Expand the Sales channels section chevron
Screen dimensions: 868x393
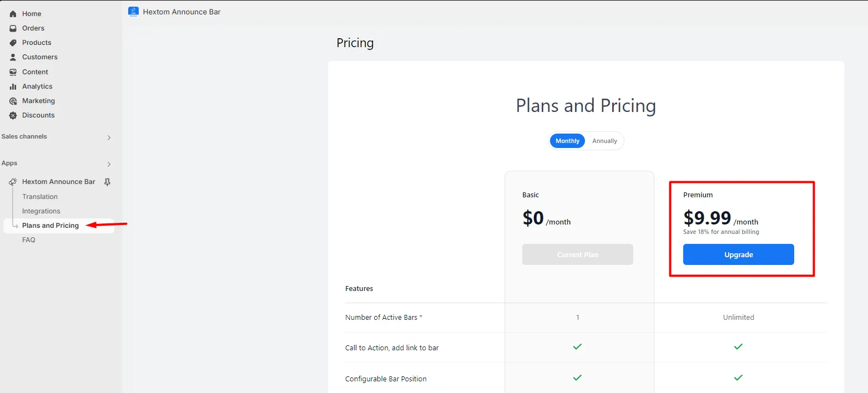[x=109, y=137]
